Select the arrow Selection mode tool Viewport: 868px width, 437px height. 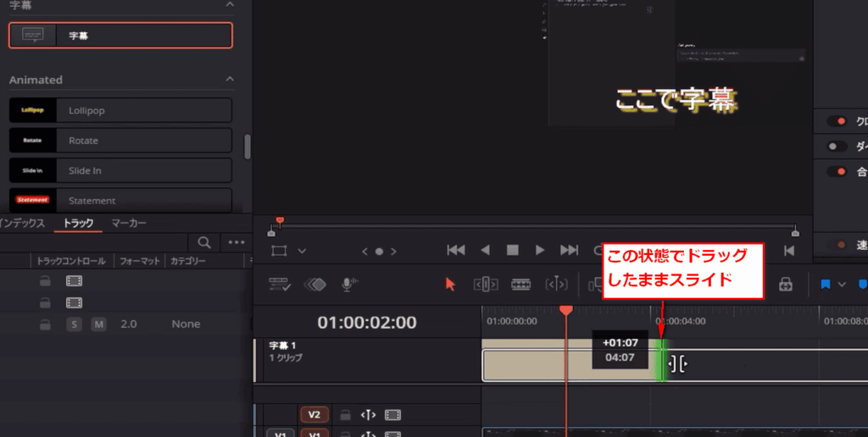click(x=451, y=285)
